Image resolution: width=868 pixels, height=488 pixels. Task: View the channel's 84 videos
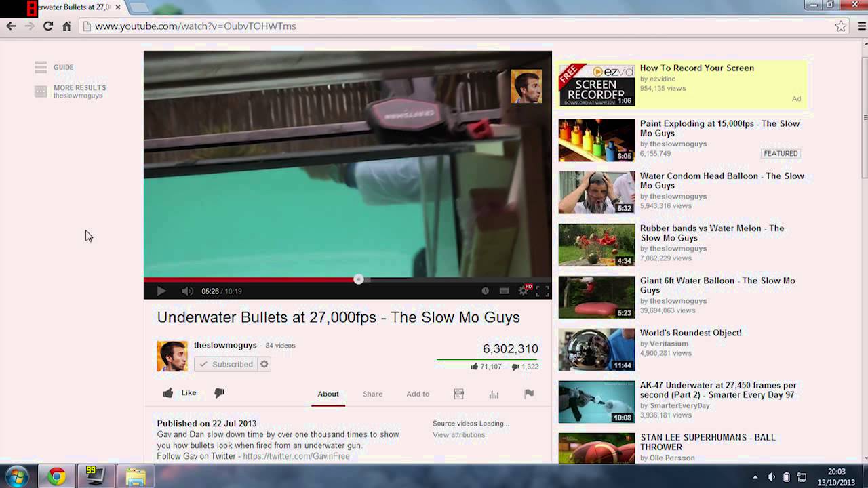[x=280, y=346]
